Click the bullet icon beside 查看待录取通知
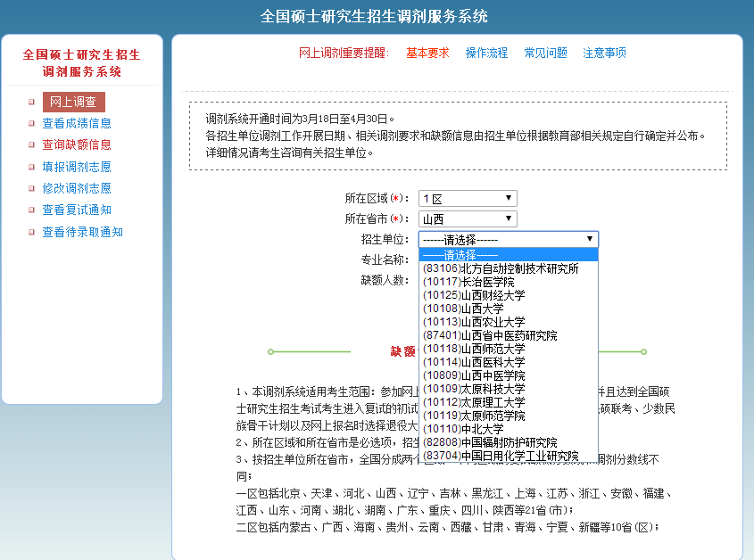 click(x=32, y=232)
